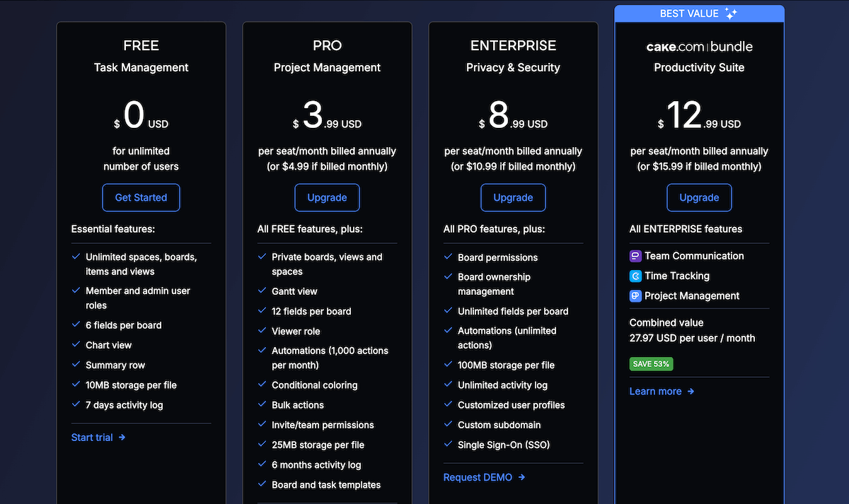The width and height of the screenshot is (849, 504).
Task: Click the checkmark beside Single Sign-On (SSO)
Action: 447,445
